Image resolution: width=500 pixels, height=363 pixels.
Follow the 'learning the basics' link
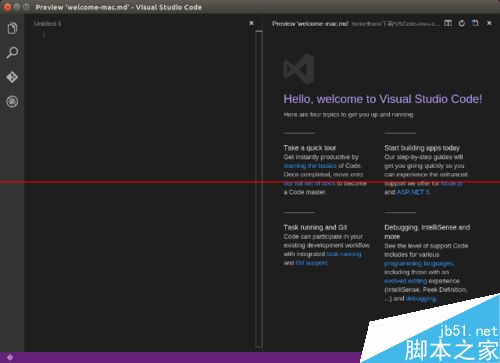pos(310,166)
